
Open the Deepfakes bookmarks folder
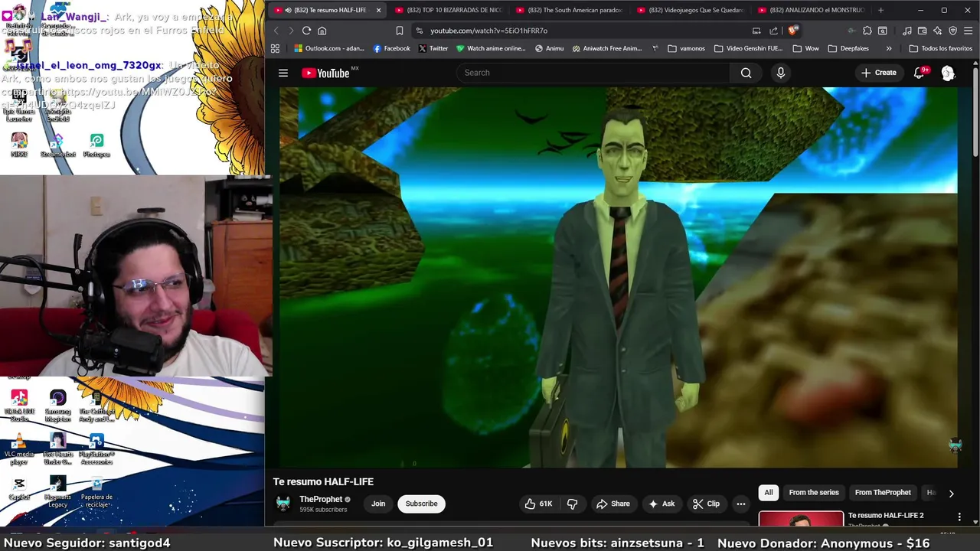click(x=848, y=48)
